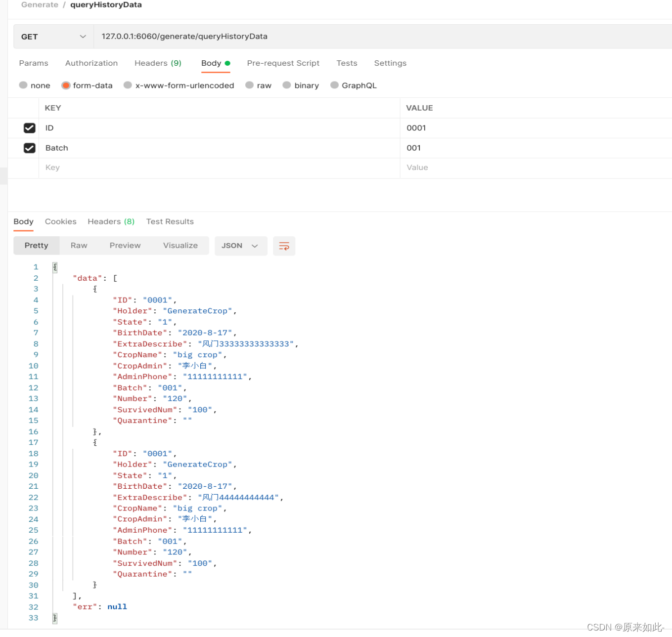
Task: Click the queryHistoryData request name
Action: [106, 5]
